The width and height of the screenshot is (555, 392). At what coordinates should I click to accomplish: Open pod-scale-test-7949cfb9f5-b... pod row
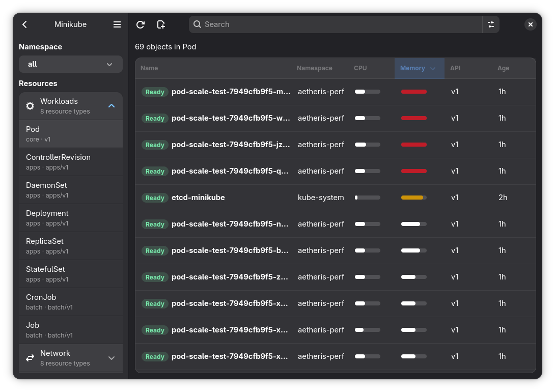click(x=335, y=250)
